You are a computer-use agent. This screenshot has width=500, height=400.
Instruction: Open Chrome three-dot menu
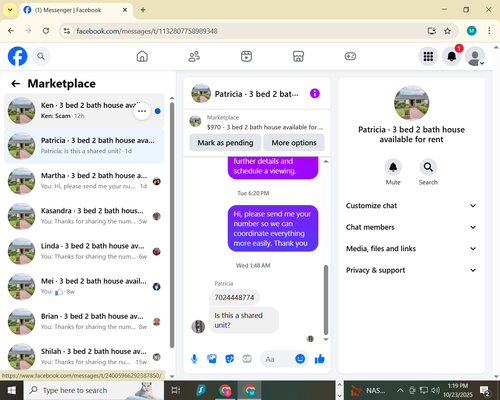pos(489,31)
